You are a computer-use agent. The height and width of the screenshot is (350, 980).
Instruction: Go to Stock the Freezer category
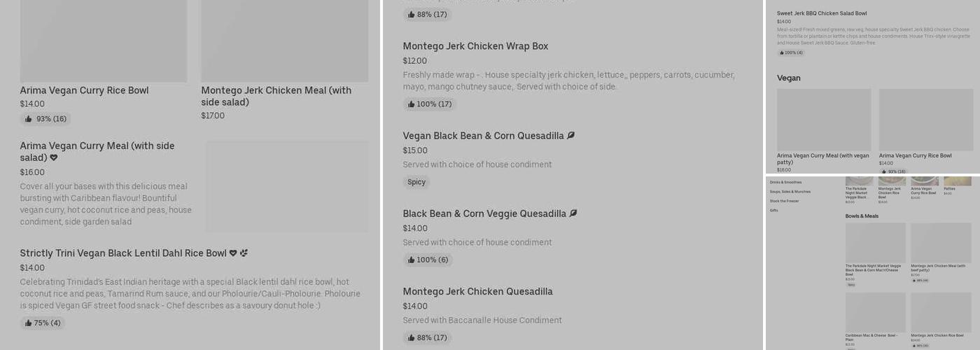pyautogui.click(x=784, y=201)
